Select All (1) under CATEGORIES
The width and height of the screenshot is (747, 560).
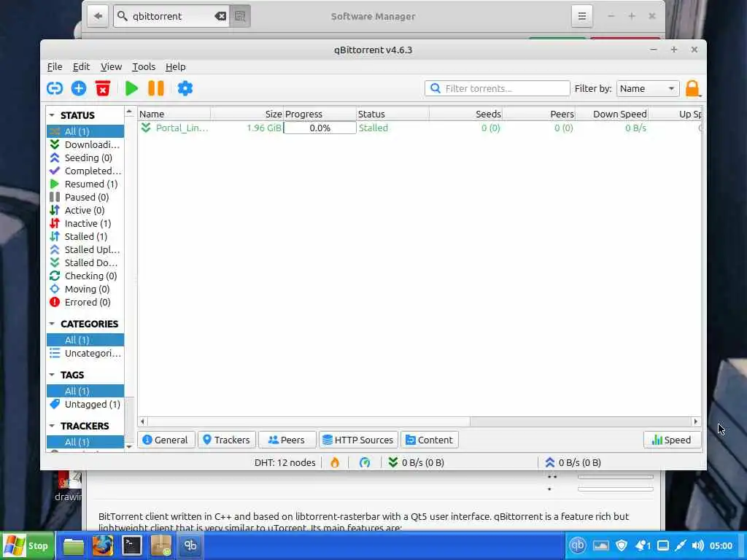(x=85, y=340)
